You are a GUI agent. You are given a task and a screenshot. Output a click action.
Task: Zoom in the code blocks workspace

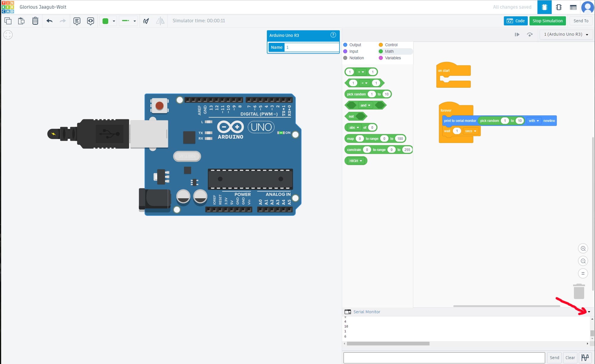tap(583, 248)
